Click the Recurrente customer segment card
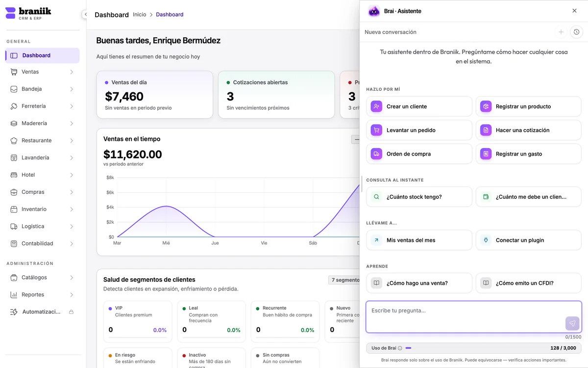The height and width of the screenshot is (368, 588). point(285,321)
